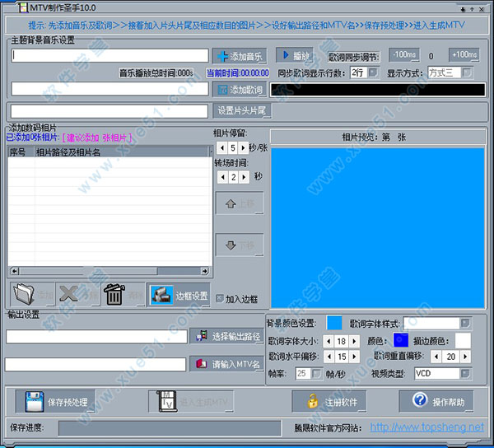Click the trash can delete-photo icon
Viewport: 494px width, 448px height.
click(114, 294)
